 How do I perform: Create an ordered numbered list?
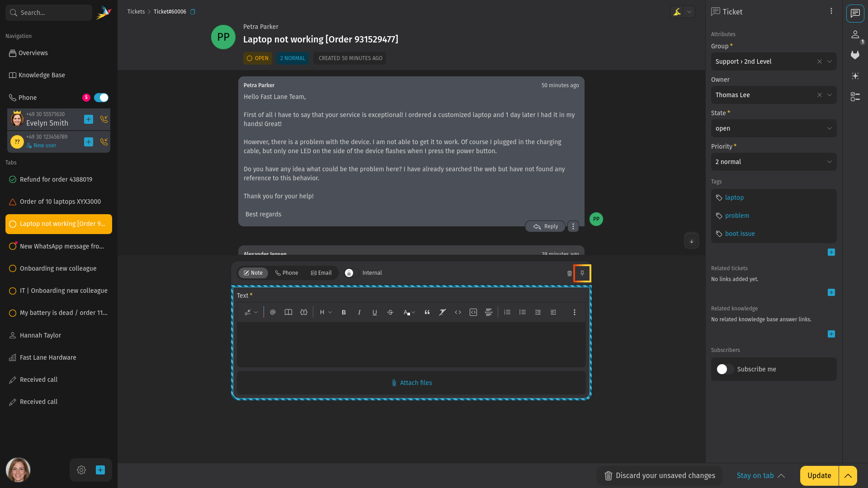click(x=507, y=312)
